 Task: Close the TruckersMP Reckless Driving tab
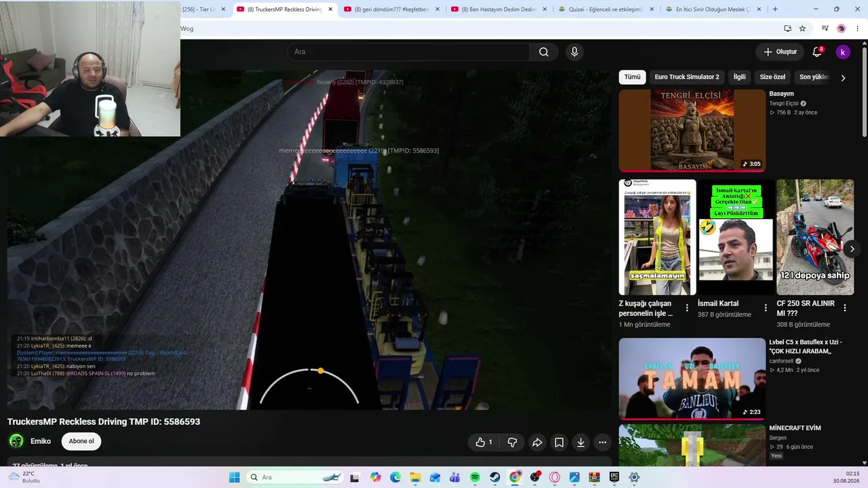[330, 9]
